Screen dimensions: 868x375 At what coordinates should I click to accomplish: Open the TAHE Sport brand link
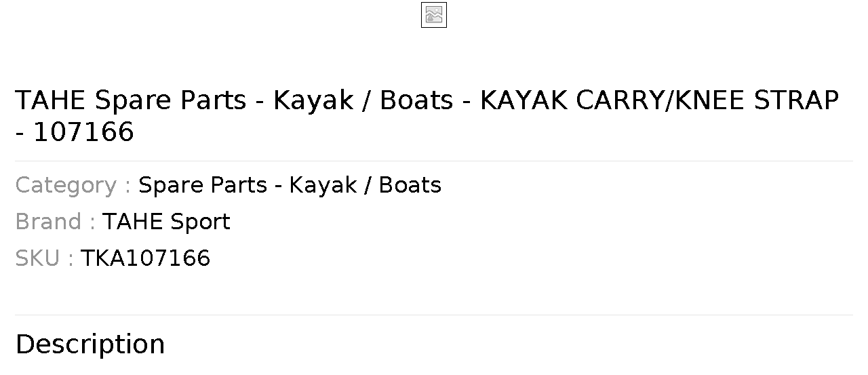click(x=166, y=222)
